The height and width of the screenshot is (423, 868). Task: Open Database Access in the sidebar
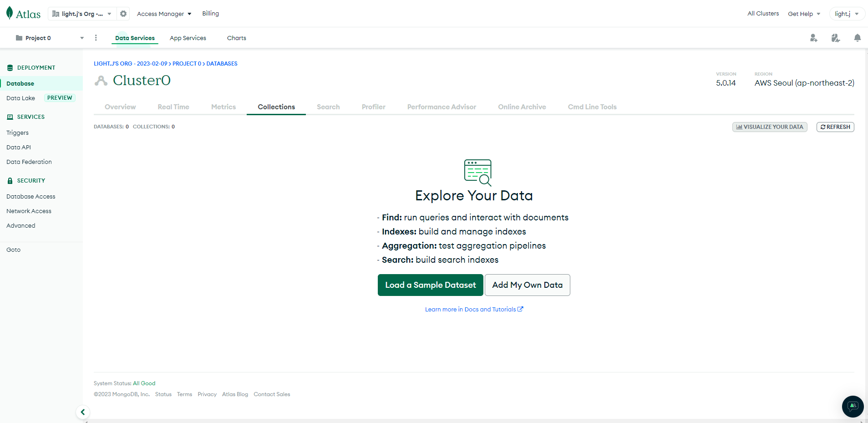click(x=31, y=197)
